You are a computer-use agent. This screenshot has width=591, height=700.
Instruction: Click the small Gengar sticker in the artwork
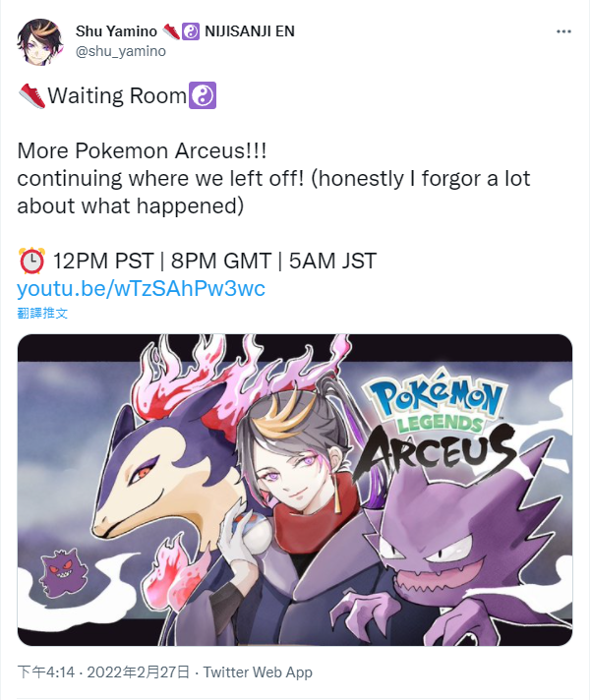pos(63,573)
